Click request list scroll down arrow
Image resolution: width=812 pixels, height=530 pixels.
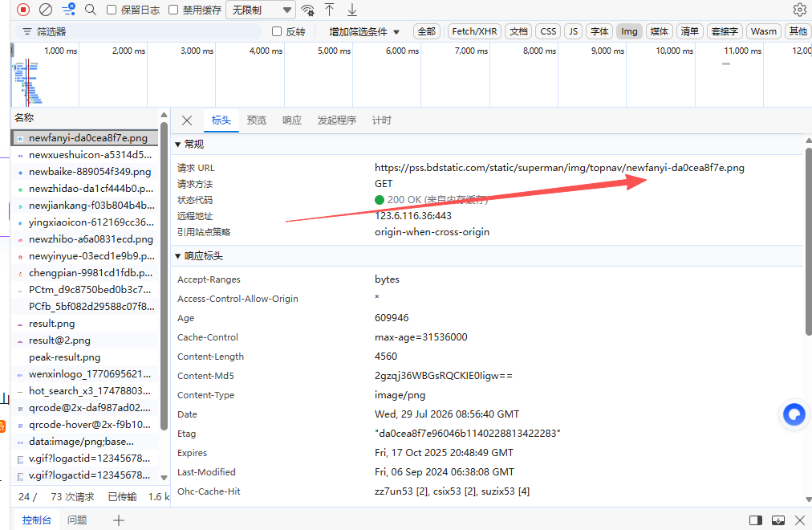164,478
